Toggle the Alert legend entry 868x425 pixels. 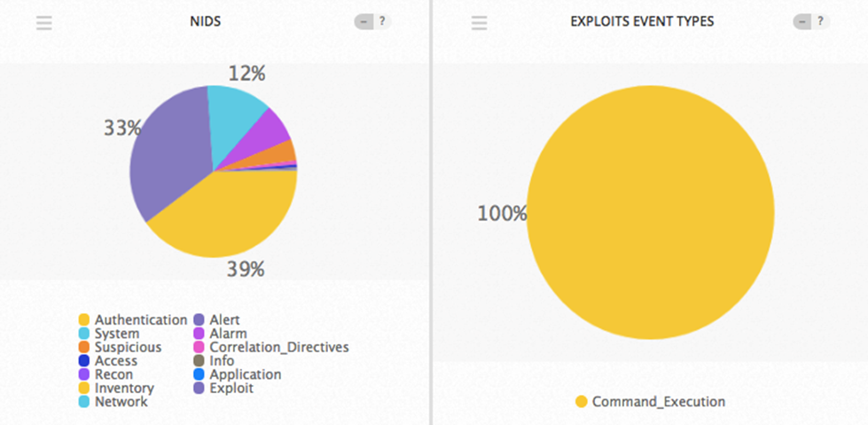217,319
